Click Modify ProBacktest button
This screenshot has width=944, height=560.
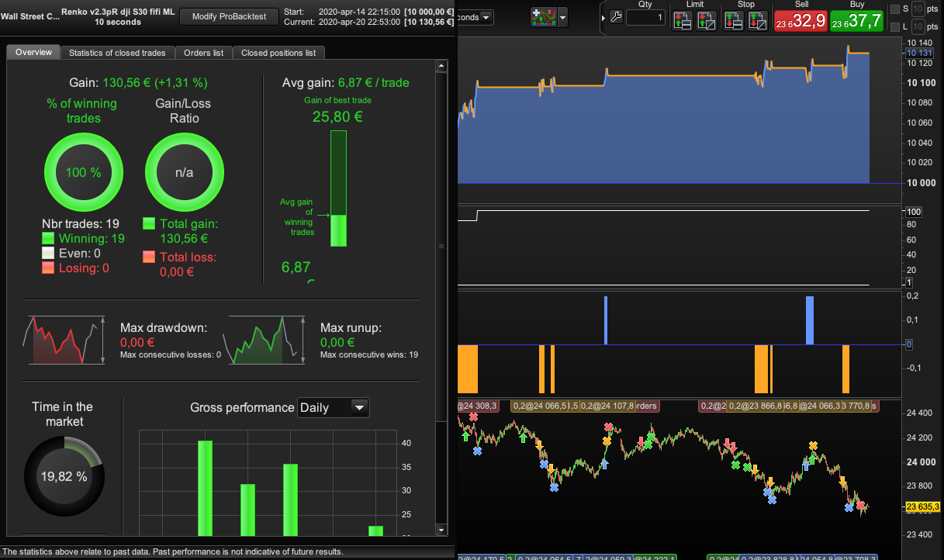coord(229,16)
